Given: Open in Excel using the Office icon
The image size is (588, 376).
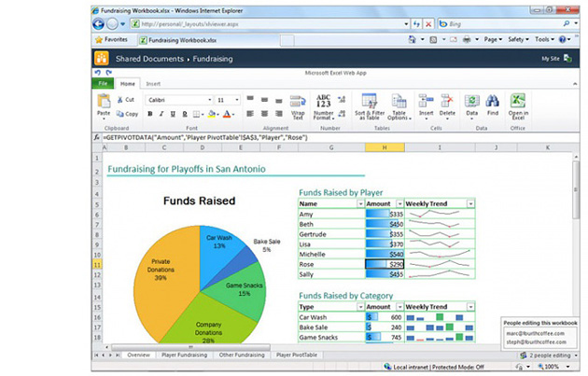Looking at the screenshot, I should click(518, 104).
